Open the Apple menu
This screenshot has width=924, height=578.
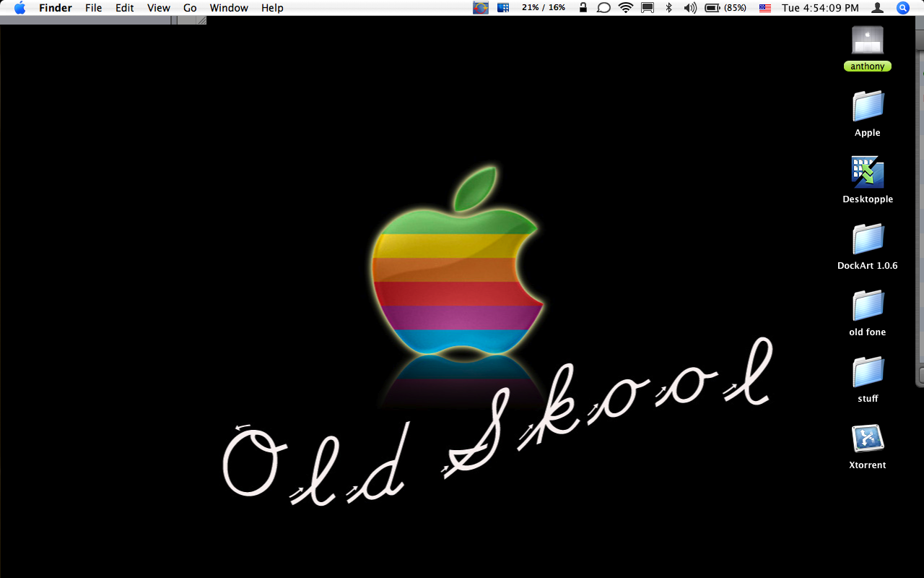tap(19, 8)
